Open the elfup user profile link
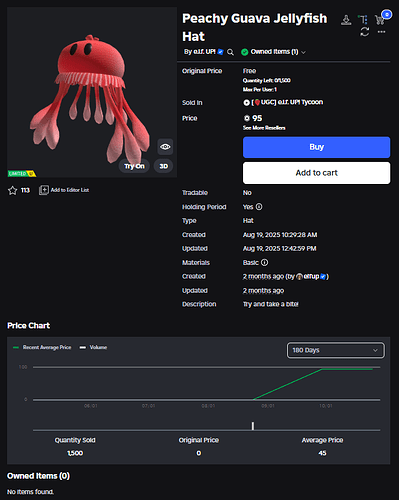Viewport: 399px width, 500px height. [x=311, y=276]
